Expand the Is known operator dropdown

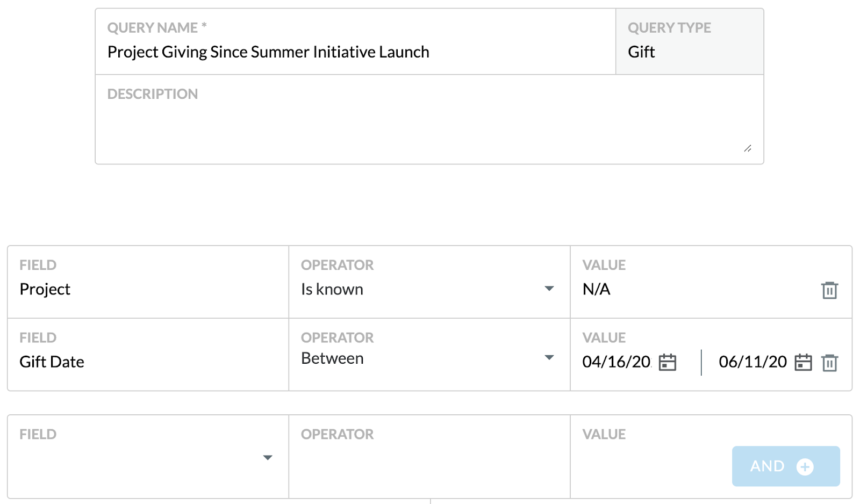point(549,289)
